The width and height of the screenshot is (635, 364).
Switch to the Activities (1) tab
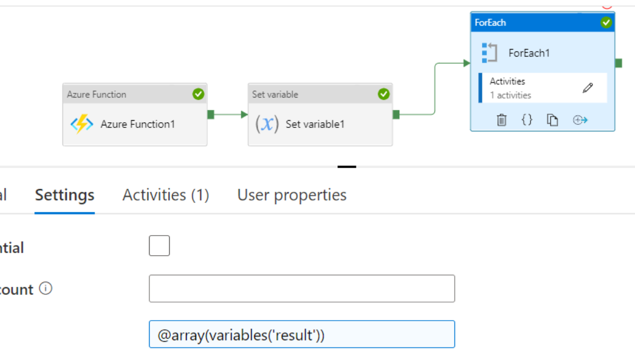(x=166, y=195)
